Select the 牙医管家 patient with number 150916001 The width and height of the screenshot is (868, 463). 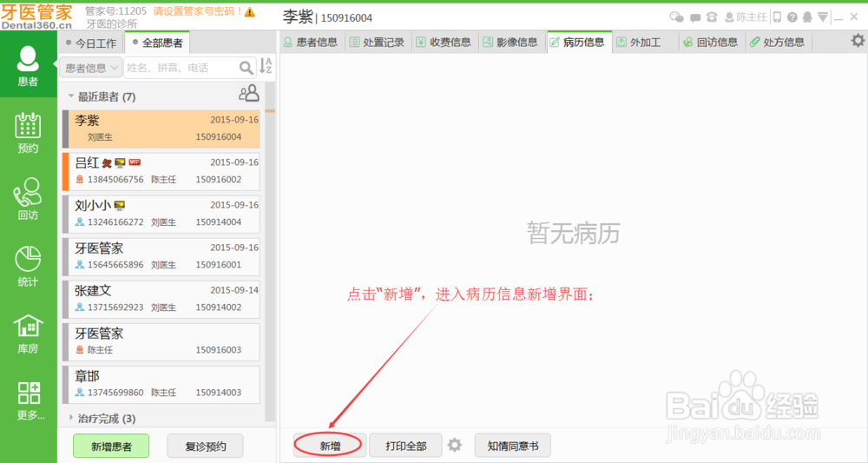[x=161, y=256]
